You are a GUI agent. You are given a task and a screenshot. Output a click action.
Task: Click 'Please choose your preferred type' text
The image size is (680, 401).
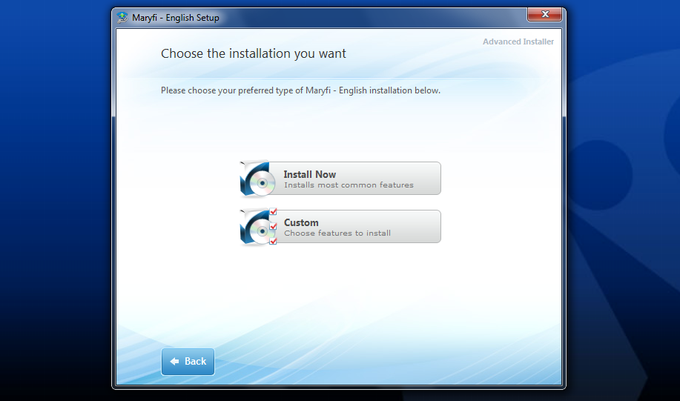click(x=301, y=91)
